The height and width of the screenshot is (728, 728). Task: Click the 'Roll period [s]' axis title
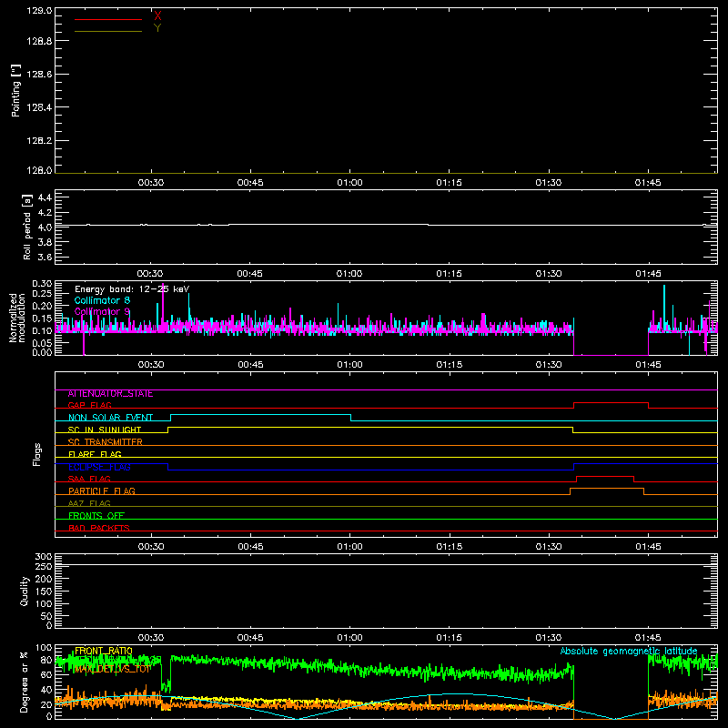pos(27,227)
